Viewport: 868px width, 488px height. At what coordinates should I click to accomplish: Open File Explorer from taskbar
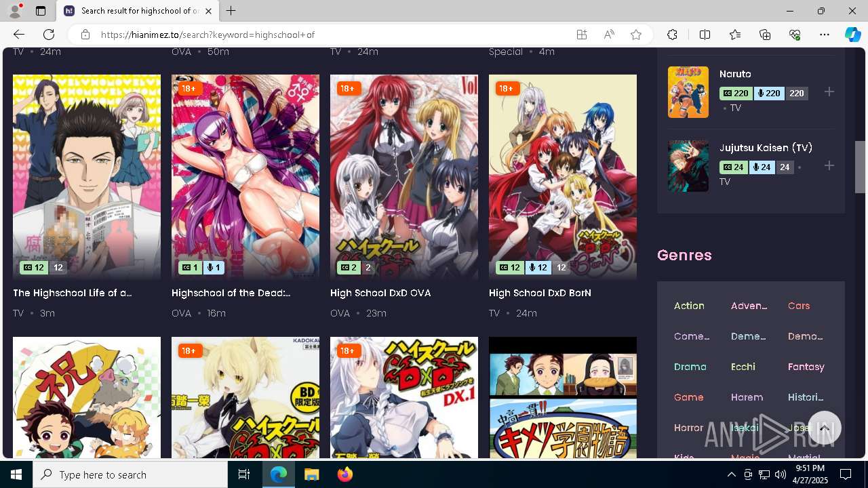click(311, 474)
